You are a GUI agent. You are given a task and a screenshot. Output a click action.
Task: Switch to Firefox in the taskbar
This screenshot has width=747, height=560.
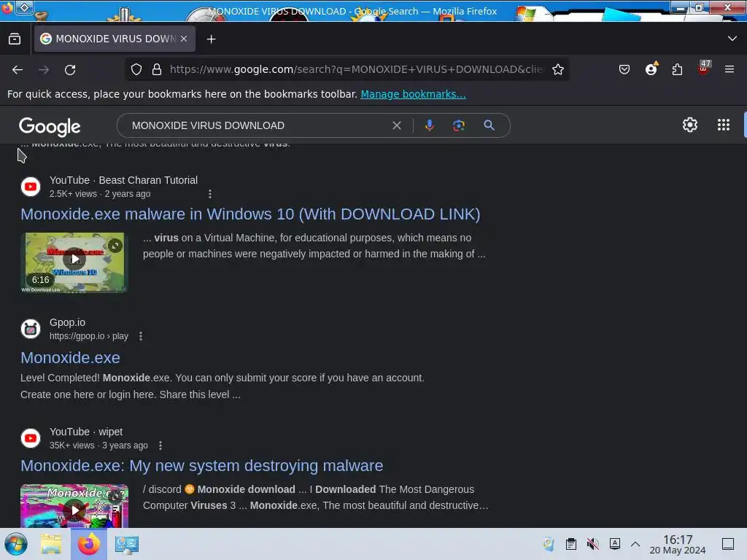[x=88, y=544]
